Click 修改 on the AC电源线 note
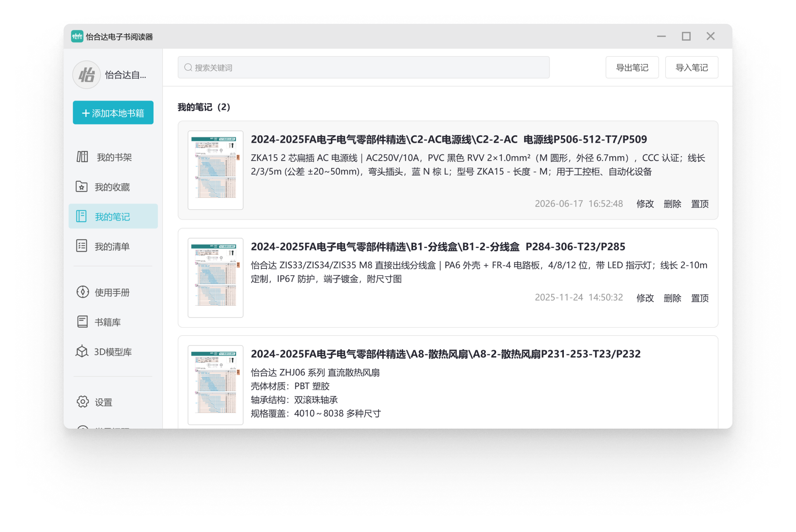The width and height of the screenshot is (796, 532). tap(645, 204)
